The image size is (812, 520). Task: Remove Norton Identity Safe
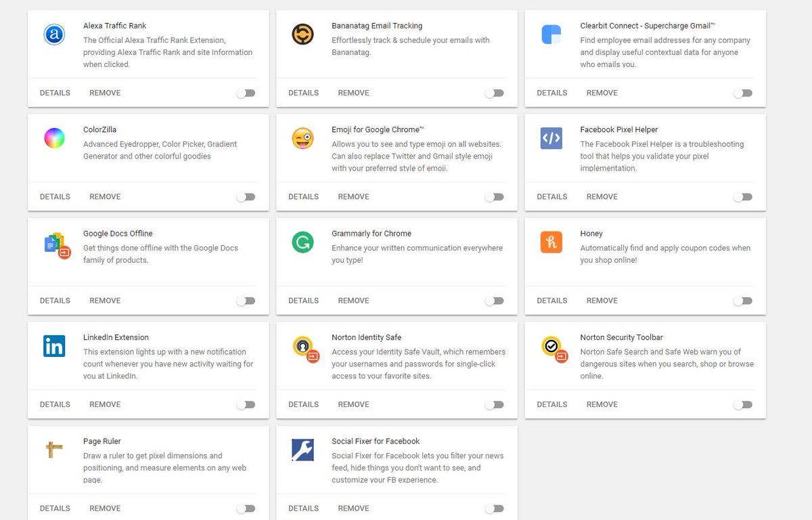pyautogui.click(x=353, y=404)
